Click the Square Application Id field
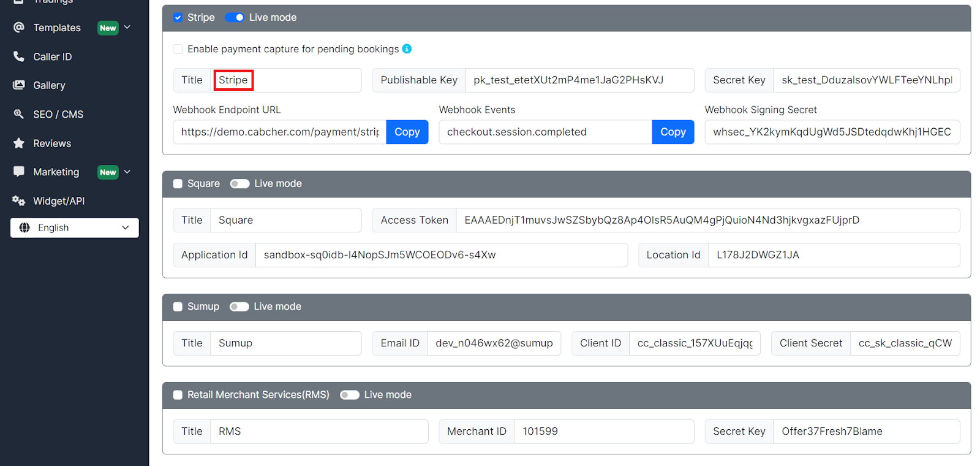 tap(442, 255)
